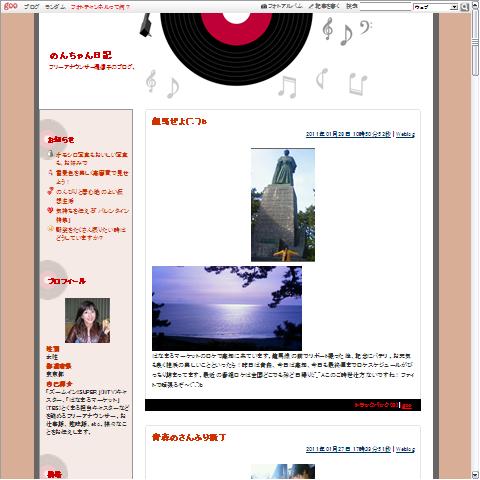The width and height of the screenshot is (480, 480).
Task: Click the music-note icon beside のんびり link
Action: 50,191
